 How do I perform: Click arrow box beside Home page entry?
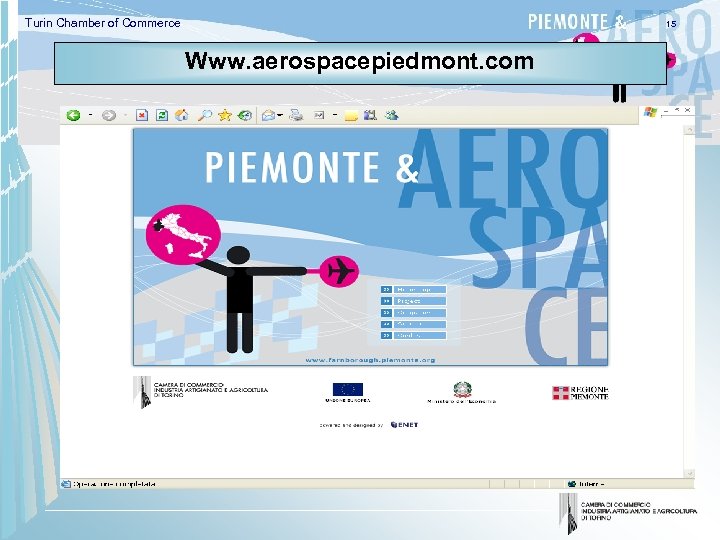tap(386, 290)
